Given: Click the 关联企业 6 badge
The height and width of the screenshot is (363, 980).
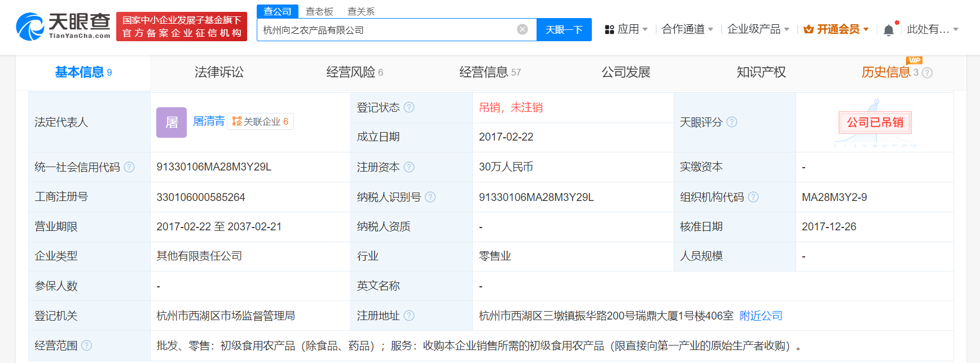Looking at the screenshot, I should click(260, 121).
